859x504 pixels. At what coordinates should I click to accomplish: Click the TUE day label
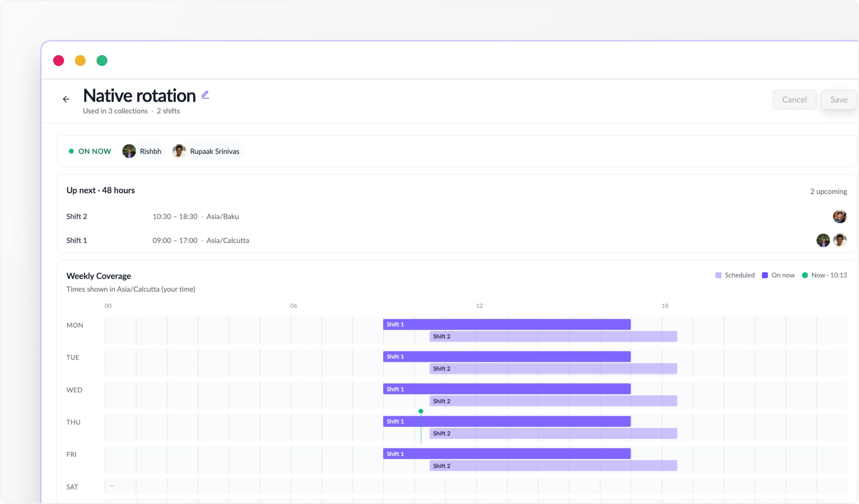[73, 358]
